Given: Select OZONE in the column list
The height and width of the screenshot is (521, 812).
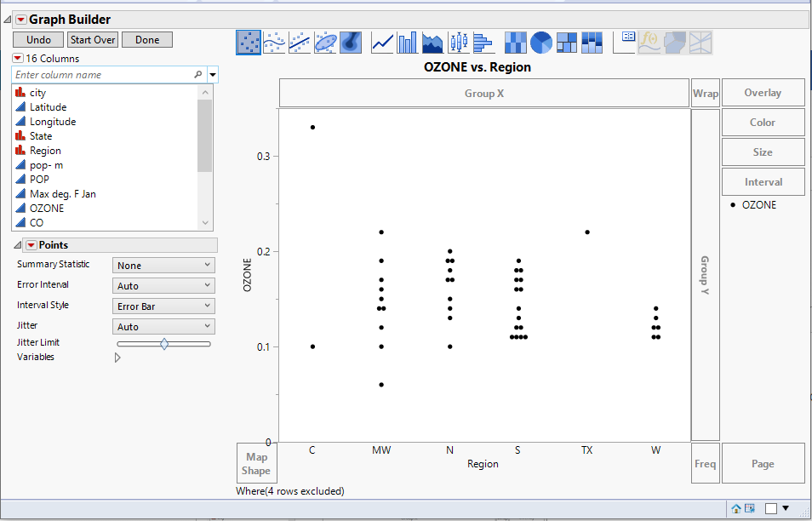Looking at the screenshot, I should tap(49, 208).
